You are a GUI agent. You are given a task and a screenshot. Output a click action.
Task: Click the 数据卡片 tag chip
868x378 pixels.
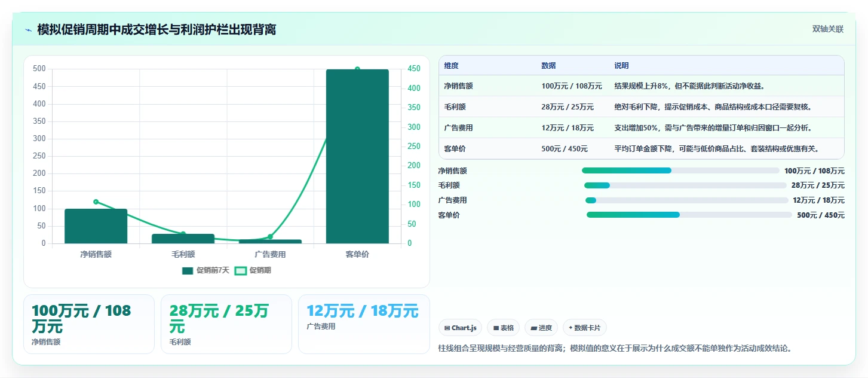point(585,328)
